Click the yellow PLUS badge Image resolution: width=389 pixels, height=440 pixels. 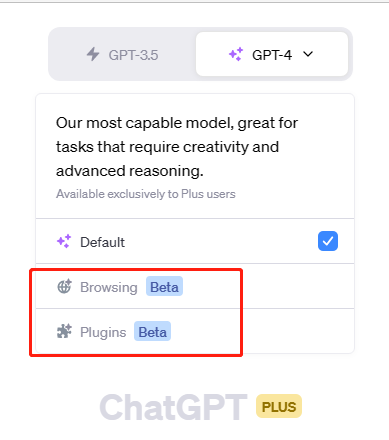[279, 406]
